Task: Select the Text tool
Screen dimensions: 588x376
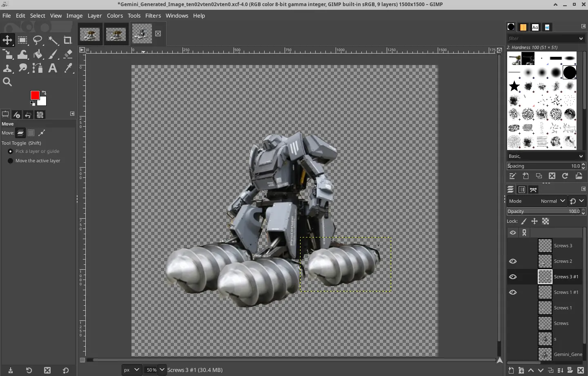Action: click(x=53, y=68)
